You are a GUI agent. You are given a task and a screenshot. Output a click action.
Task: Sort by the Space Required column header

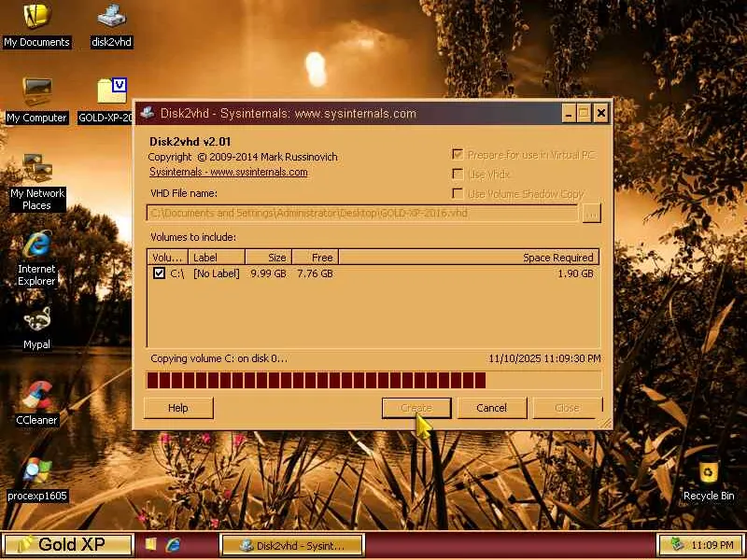[x=469, y=258]
